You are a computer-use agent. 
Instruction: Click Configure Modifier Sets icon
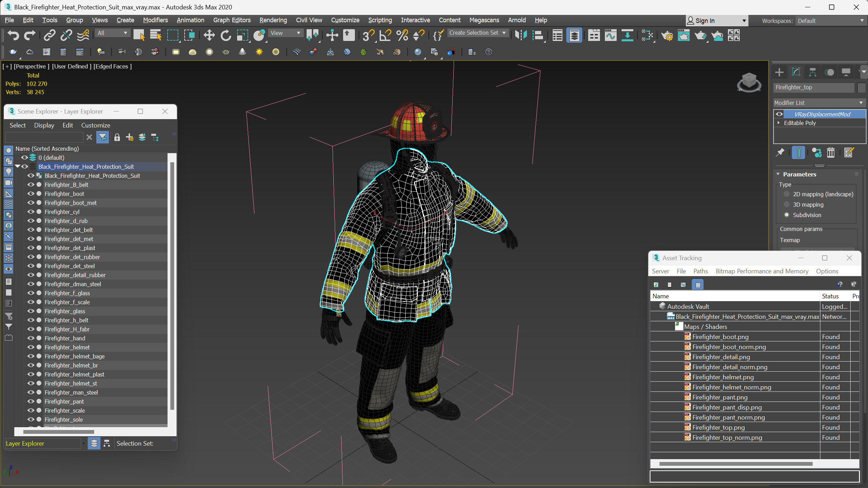tap(849, 152)
